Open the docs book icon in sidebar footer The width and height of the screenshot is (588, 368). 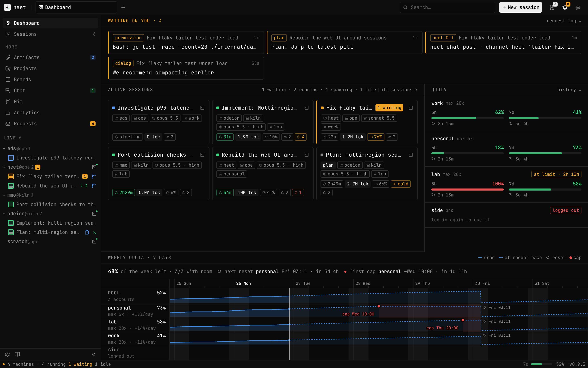[x=17, y=354]
